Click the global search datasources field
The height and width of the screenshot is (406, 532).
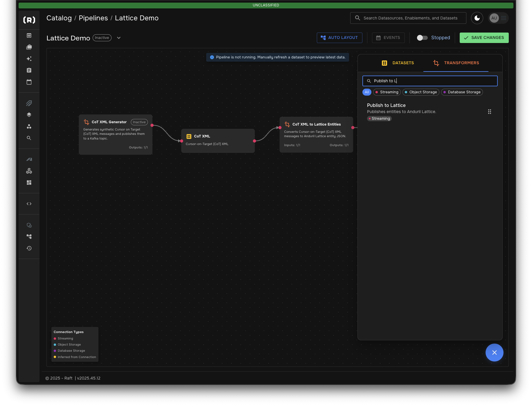coord(408,18)
